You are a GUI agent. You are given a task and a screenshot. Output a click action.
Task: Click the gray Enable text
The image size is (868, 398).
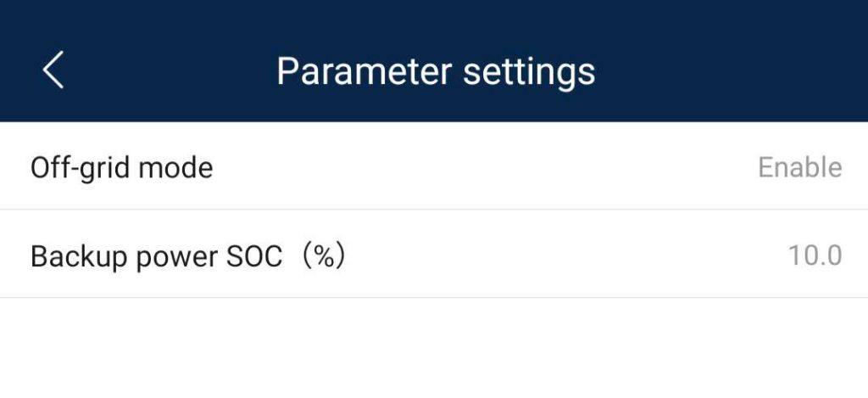(x=800, y=167)
